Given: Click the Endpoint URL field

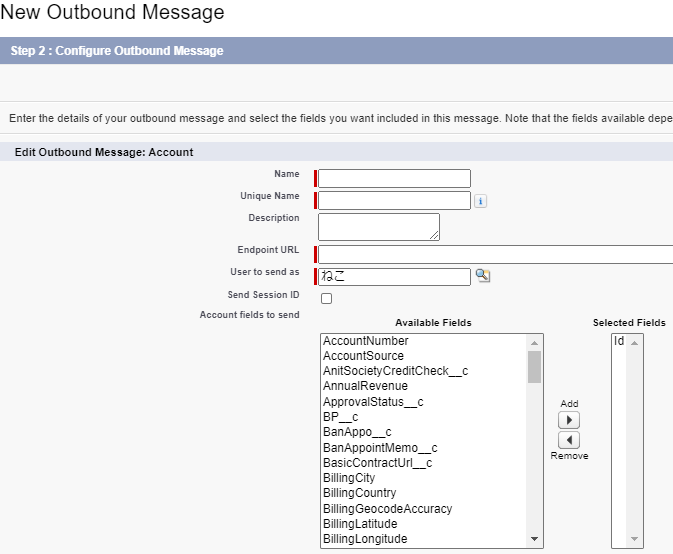Looking at the screenshot, I should point(495,254).
